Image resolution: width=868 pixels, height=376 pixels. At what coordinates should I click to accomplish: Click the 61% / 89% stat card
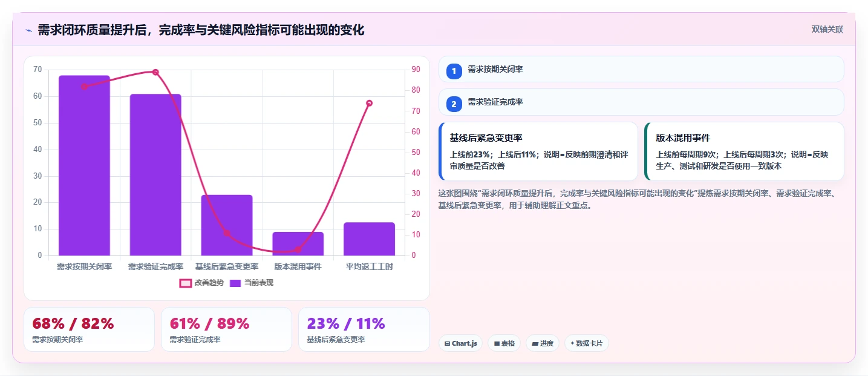click(227, 329)
